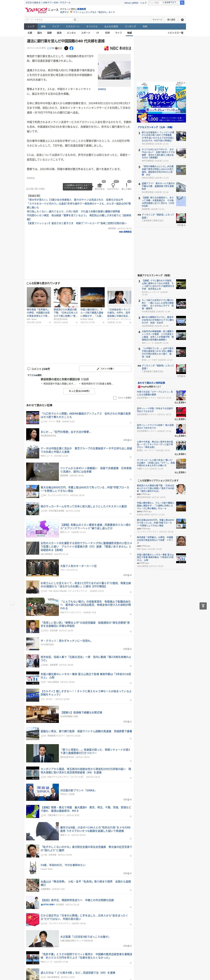Open related link about 皇室ファッション
210x980 pixels.
[77, 223]
